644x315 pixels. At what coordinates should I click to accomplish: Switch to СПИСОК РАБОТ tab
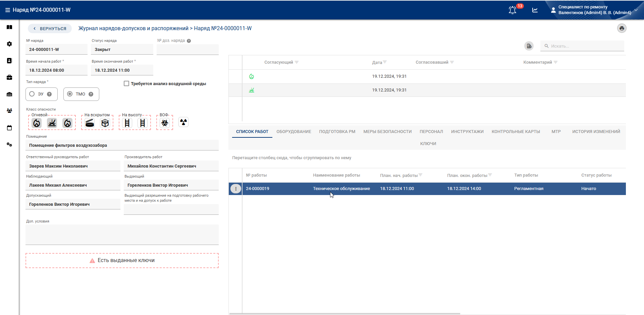[x=252, y=132]
